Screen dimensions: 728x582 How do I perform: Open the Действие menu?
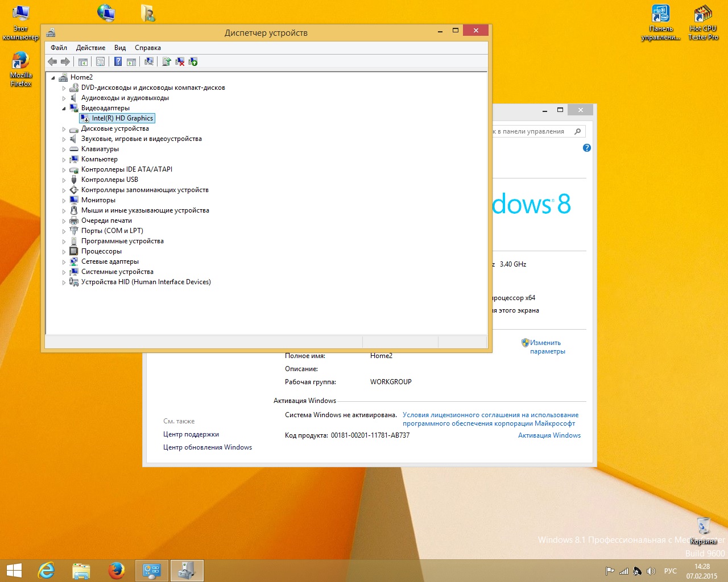click(90, 48)
